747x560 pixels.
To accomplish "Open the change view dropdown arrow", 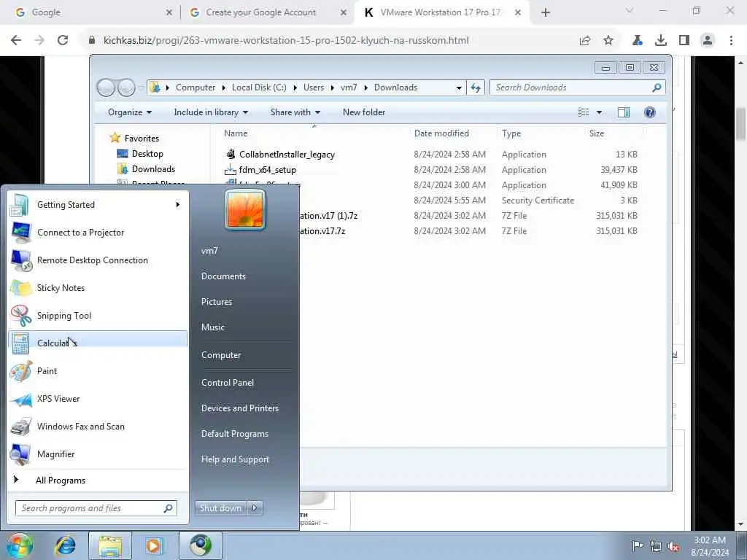I will point(599,112).
